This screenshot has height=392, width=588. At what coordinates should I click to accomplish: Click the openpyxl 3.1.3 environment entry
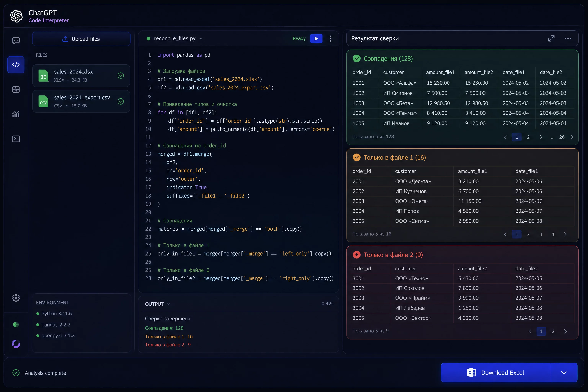point(56,336)
